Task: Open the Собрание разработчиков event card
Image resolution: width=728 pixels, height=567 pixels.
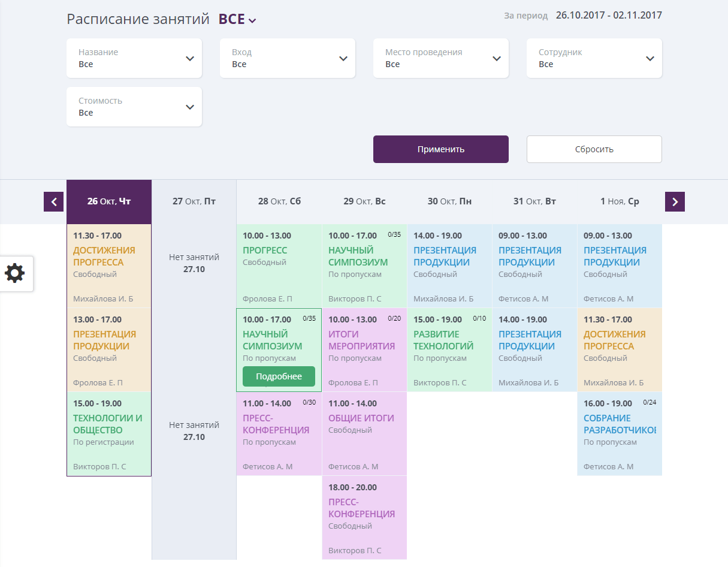Action: pos(620,424)
